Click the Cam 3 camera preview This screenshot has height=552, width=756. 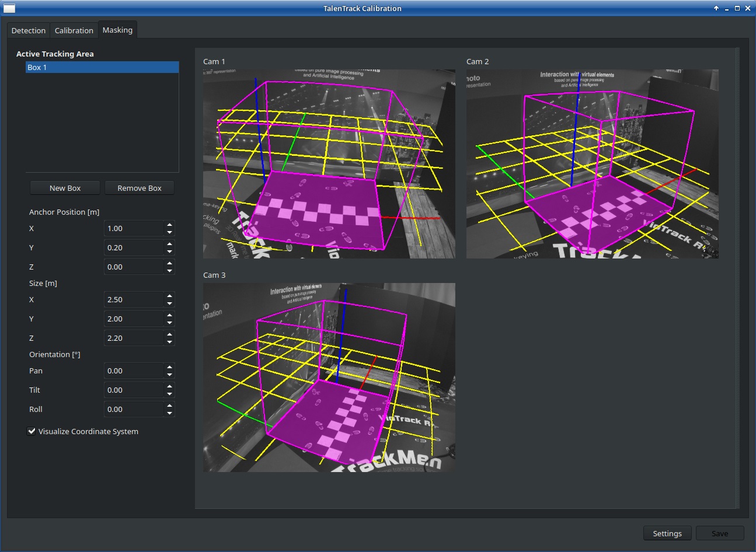329,378
